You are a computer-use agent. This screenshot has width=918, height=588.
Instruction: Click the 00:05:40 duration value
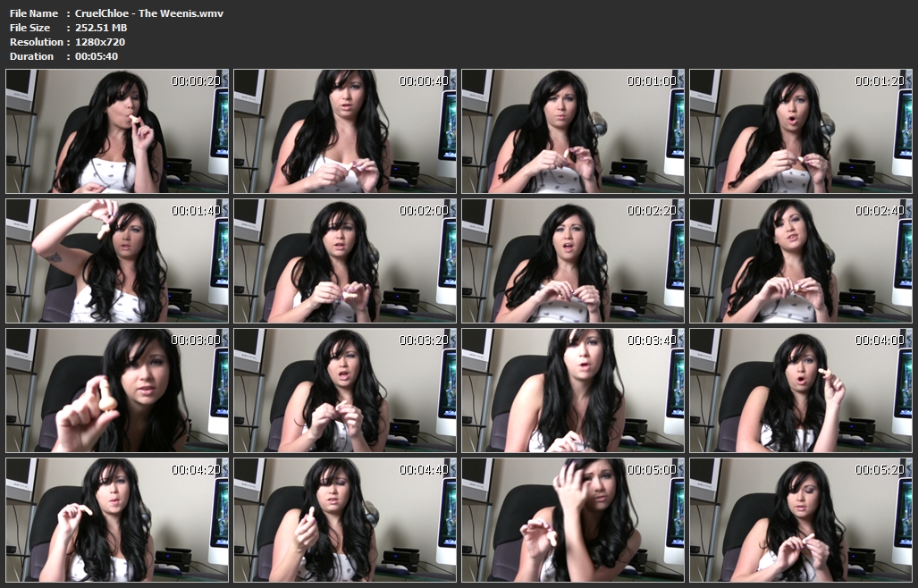coord(97,56)
